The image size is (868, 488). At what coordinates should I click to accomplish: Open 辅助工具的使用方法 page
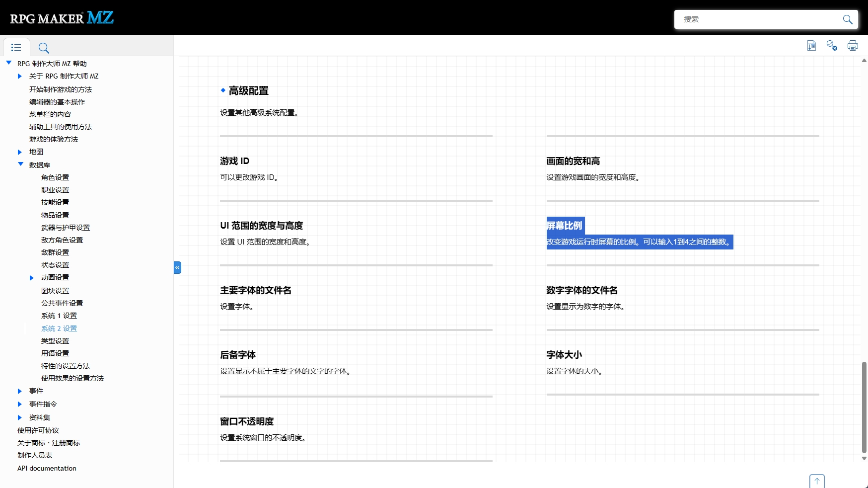point(61,127)
